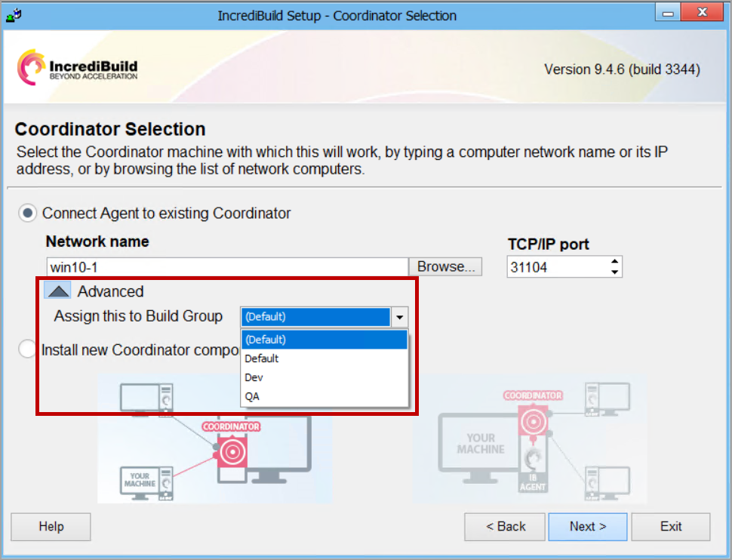The image size is (732, 560).
Task: Increase the TCP/IP port value
Action: 615,262
